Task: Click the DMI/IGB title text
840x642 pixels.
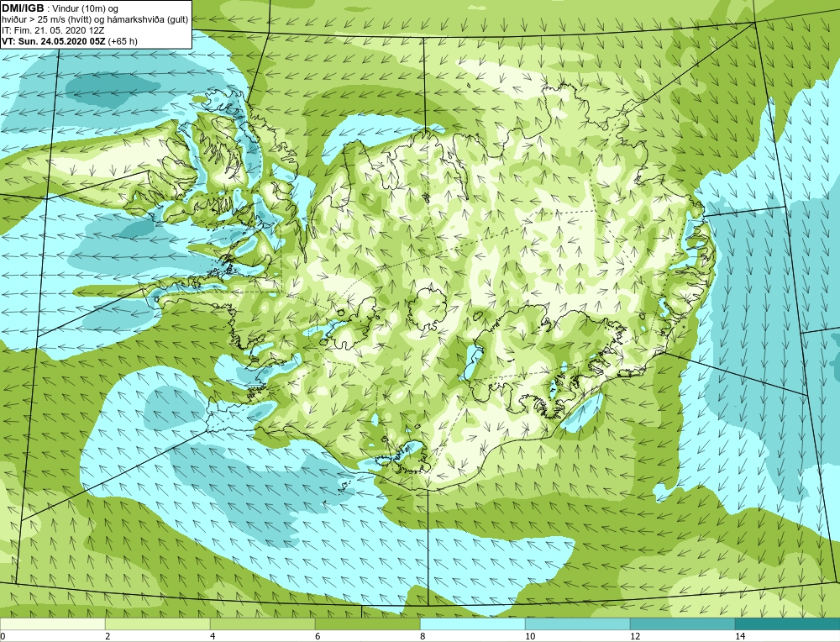Action: [23, 8]
